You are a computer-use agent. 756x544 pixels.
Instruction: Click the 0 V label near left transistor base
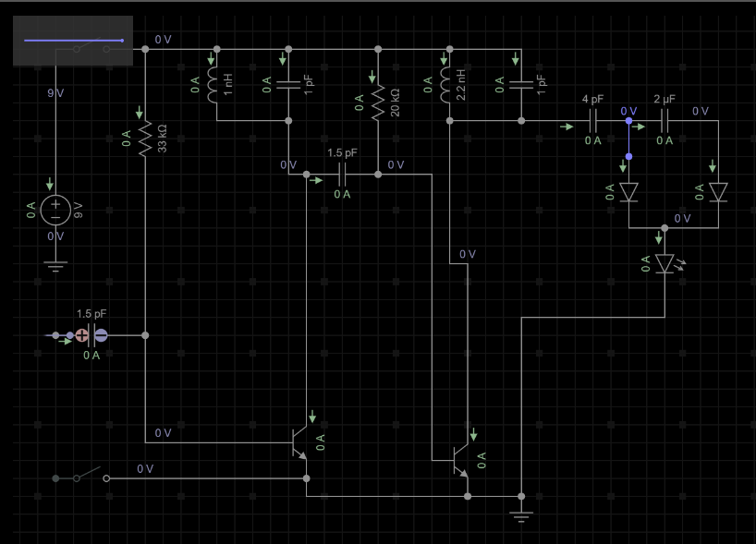(163, 433)
